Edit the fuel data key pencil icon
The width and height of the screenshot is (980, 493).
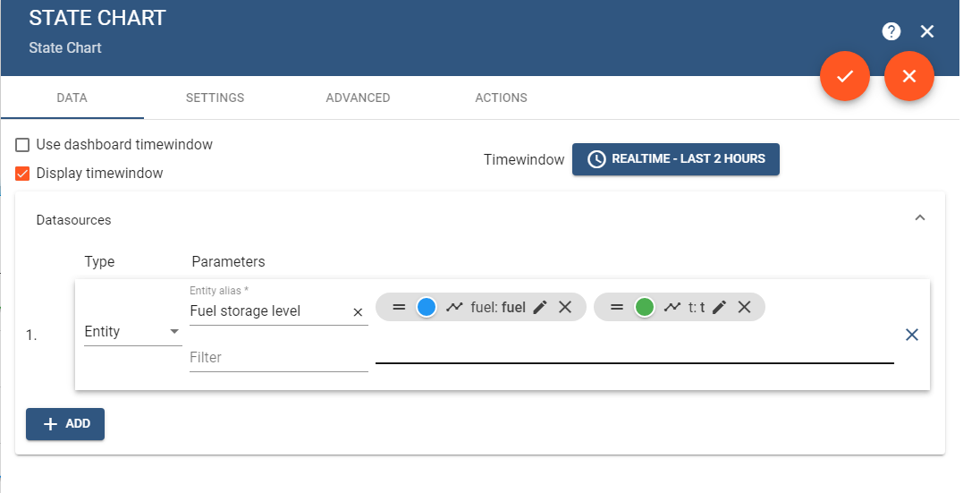point(540,307)
